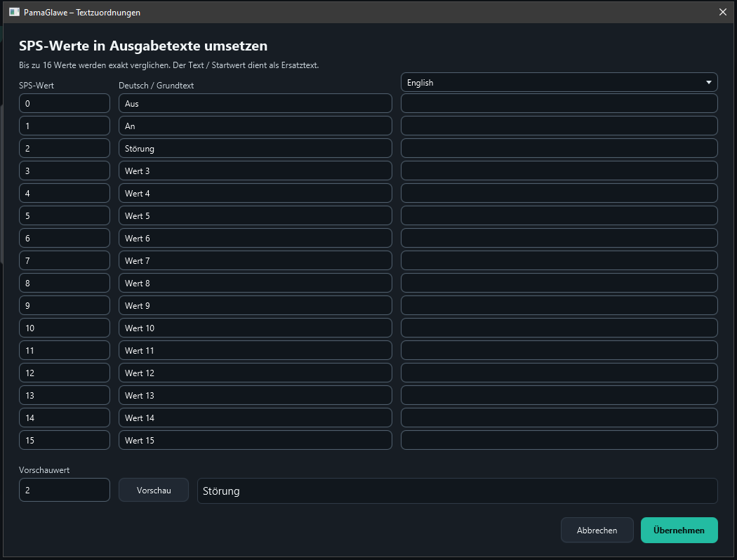Select the Grundtext field 'Wert 13'
Image resolution: width=737 pixels, height=560 pixels.
[255, 395]
